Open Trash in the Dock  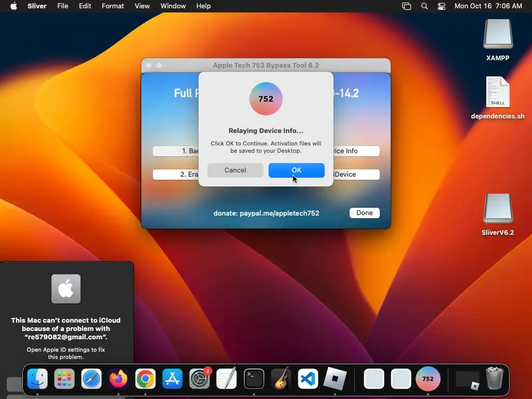point(495,378)
